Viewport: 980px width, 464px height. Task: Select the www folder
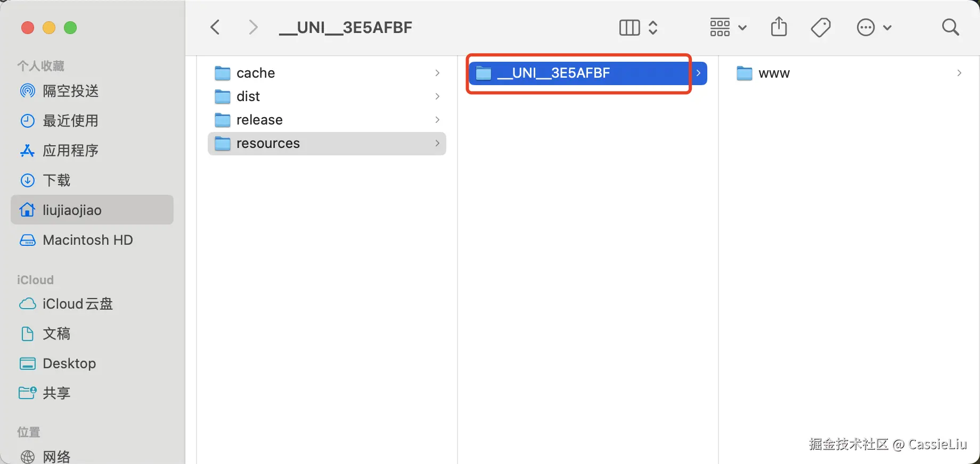(x=774, y=73)
